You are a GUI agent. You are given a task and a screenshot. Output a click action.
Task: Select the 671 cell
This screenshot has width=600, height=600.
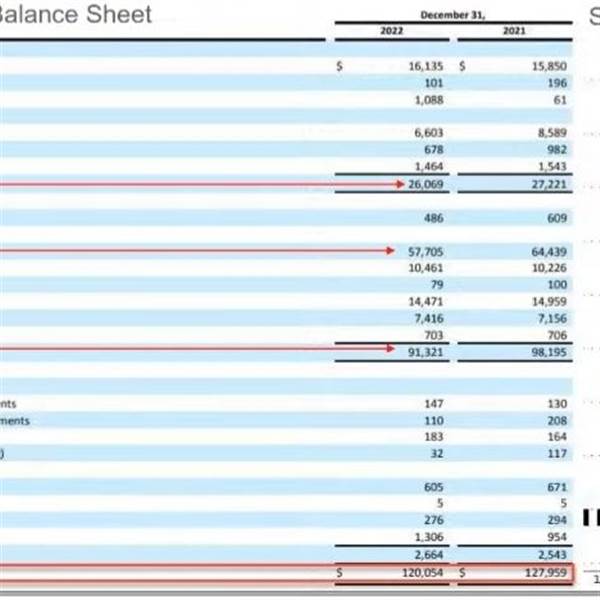tap(557, 488)
